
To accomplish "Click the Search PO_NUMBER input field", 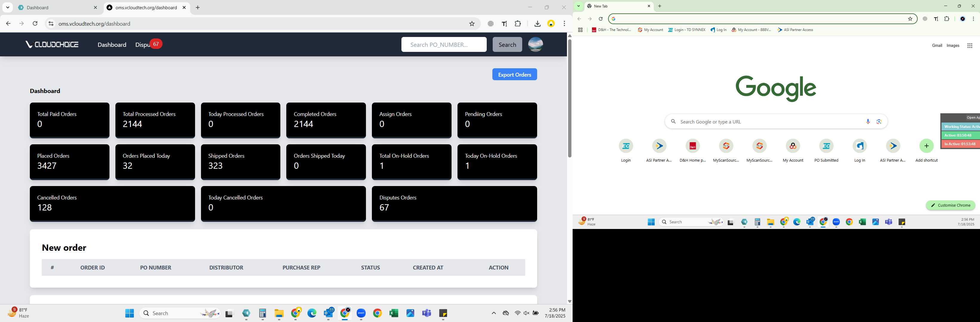I will click(x=443, y=44).
